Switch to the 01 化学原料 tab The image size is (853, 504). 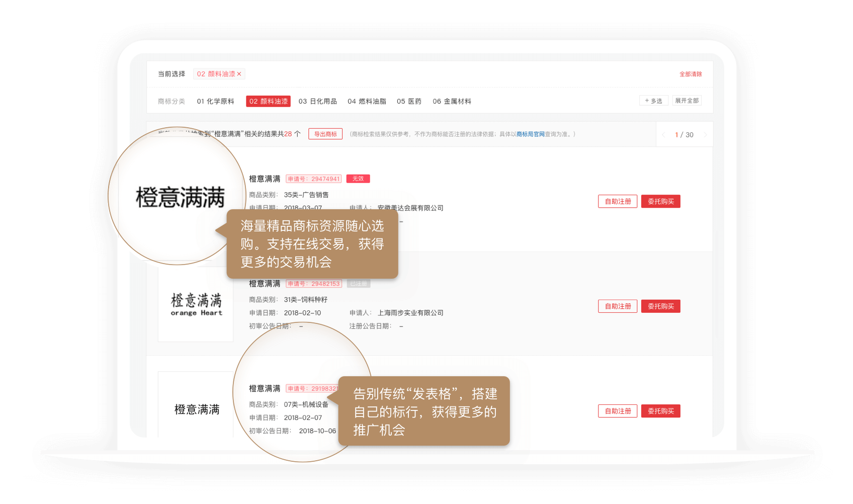pyautogui.click(x=216, y=101)
